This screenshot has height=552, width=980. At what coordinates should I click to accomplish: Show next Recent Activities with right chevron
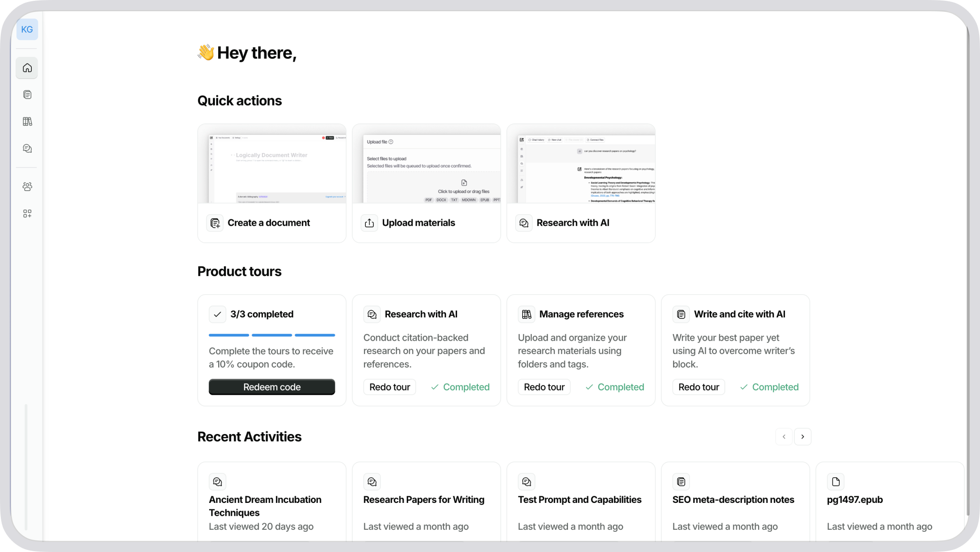803,436
